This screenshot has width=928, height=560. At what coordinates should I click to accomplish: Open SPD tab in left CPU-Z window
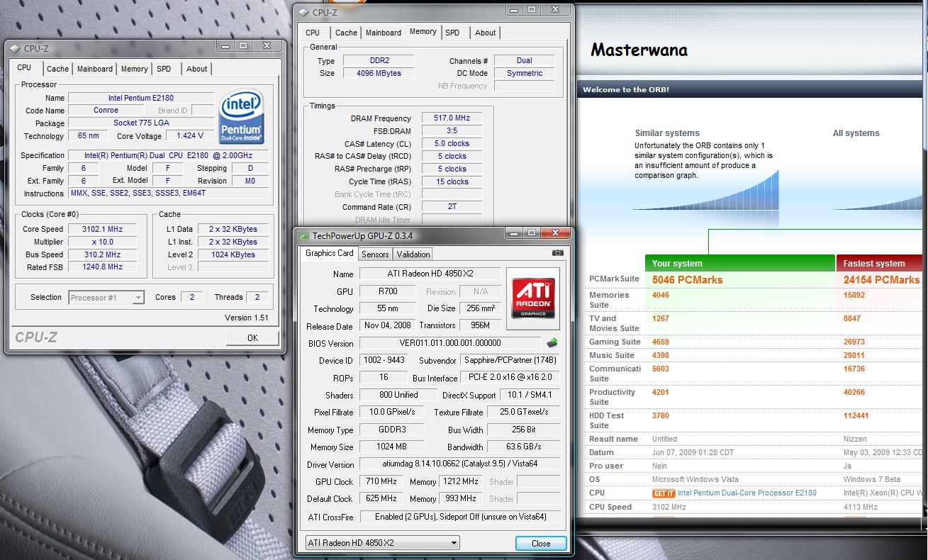164,69
